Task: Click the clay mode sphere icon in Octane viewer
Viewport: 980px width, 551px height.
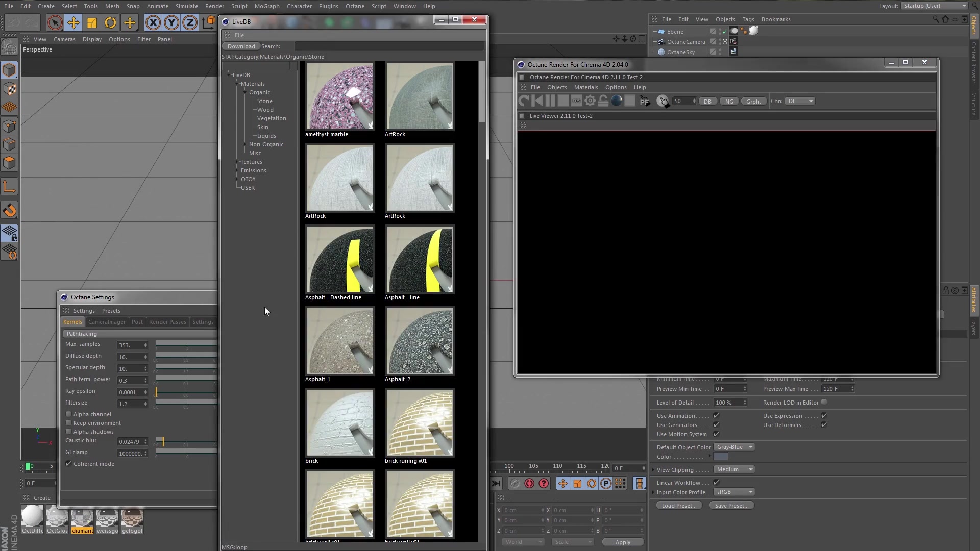Action: pyautogui.click(x=617, y=101)
